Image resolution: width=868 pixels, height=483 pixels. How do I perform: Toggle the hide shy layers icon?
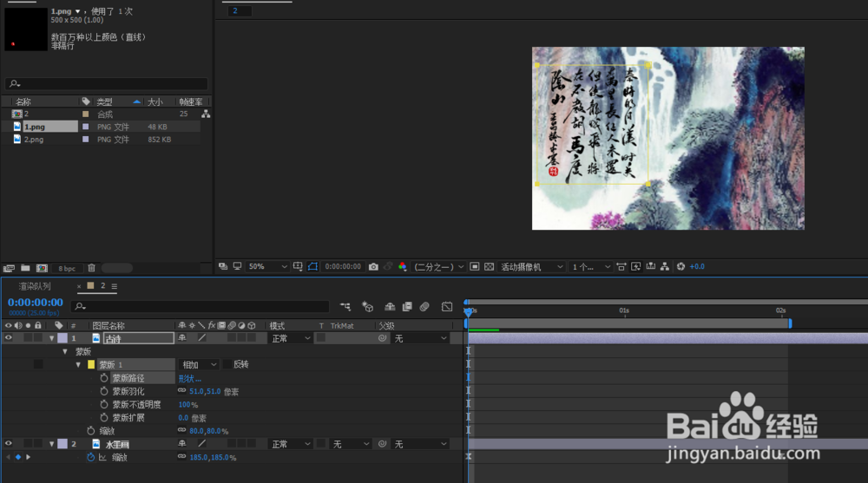click(390, 306)
